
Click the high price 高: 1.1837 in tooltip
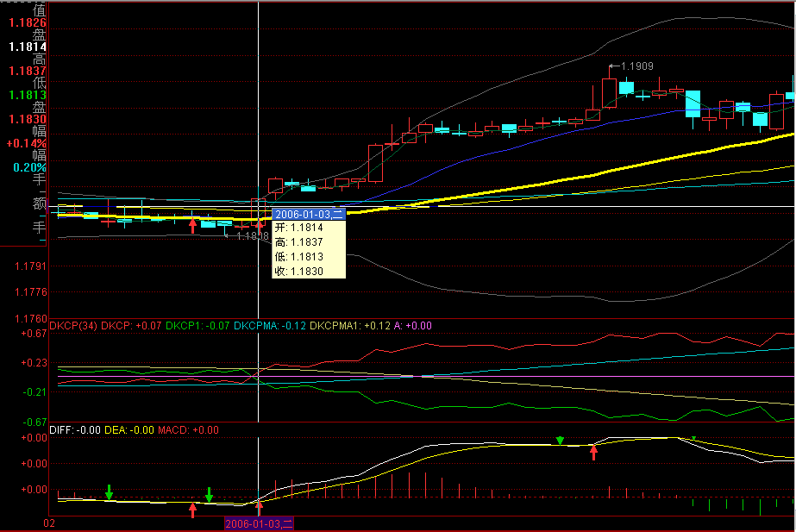298,242
